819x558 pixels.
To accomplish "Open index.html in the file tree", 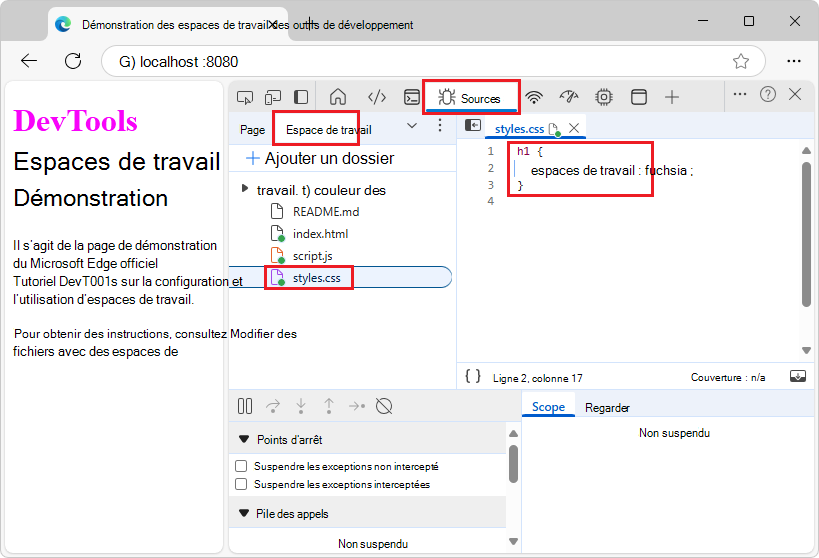I will pyautogui.click(x=309, y=234).
